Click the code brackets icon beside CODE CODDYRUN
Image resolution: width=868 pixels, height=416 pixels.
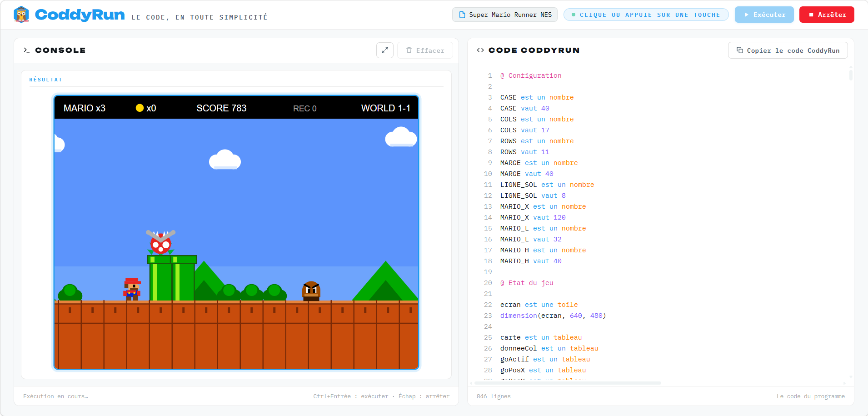pos(480,50)
